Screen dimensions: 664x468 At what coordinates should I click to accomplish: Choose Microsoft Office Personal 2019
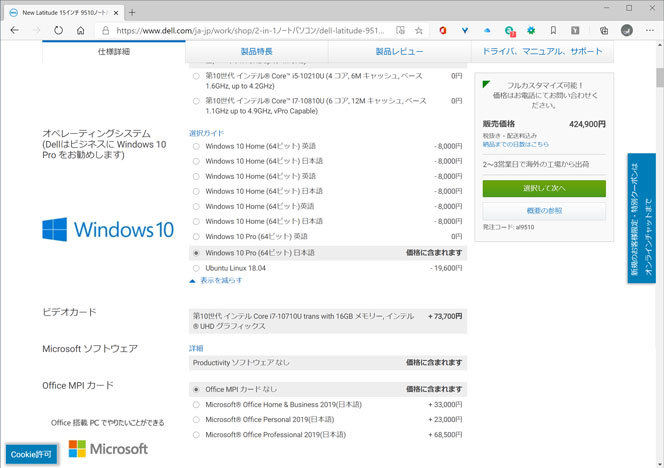196,420
